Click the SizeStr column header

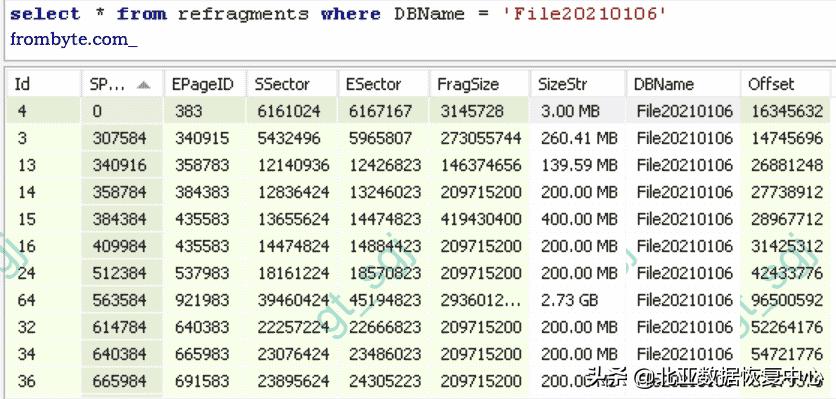(578, 84)
